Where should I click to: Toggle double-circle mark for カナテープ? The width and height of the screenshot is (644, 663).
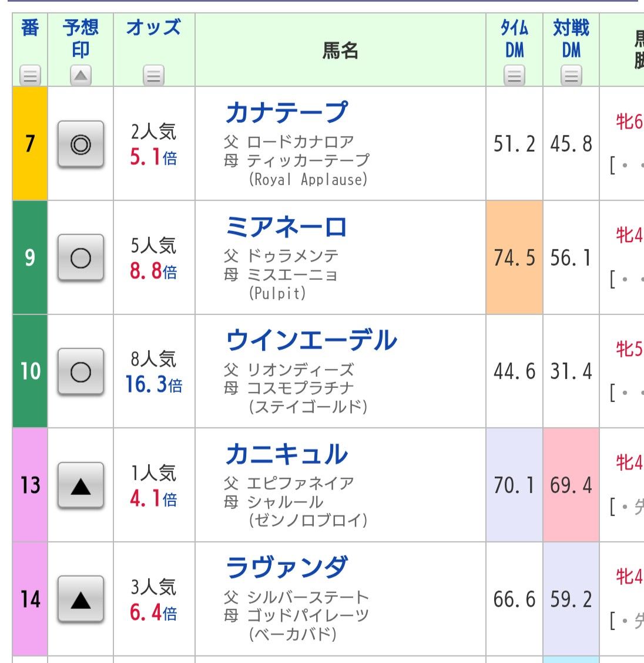tap(80, 144)
